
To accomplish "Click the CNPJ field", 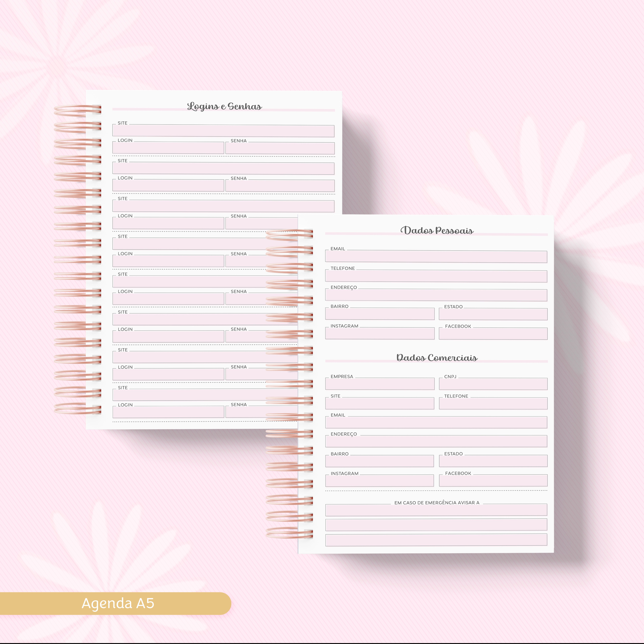I will (x=493, y=384).
